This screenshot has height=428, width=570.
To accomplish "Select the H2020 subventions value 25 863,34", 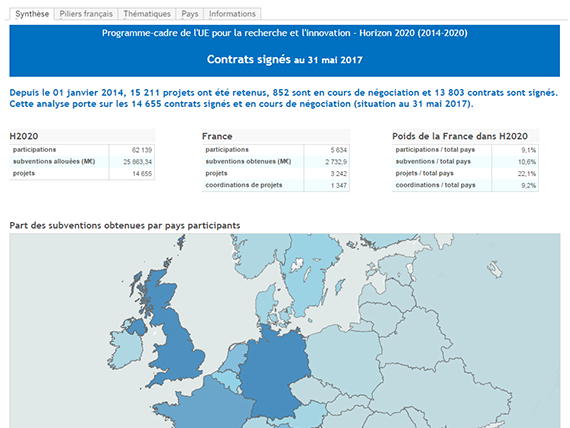I will (137, 162).
